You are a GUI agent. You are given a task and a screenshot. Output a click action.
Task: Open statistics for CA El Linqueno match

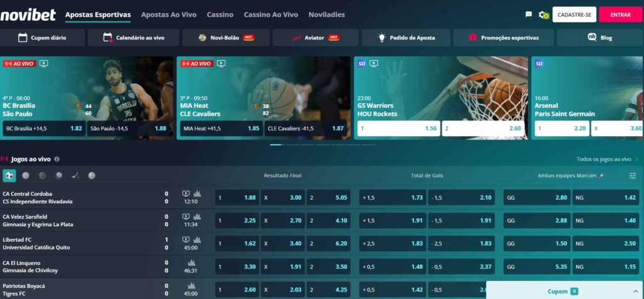tap(191, 263)
